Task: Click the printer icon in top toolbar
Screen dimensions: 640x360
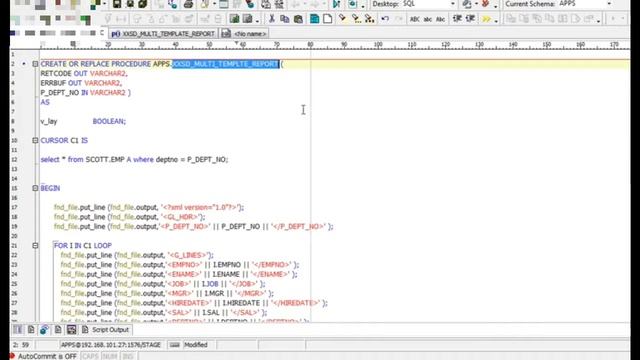Action: click(188, 4)
